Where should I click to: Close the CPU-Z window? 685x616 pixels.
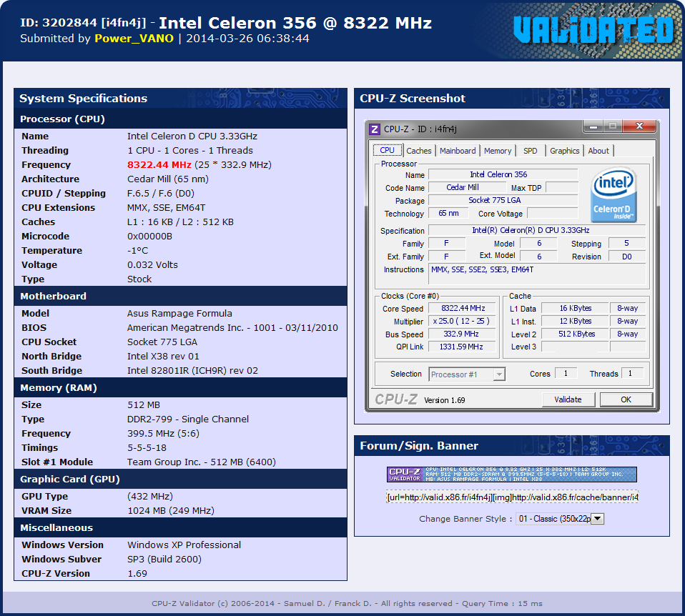639,126
